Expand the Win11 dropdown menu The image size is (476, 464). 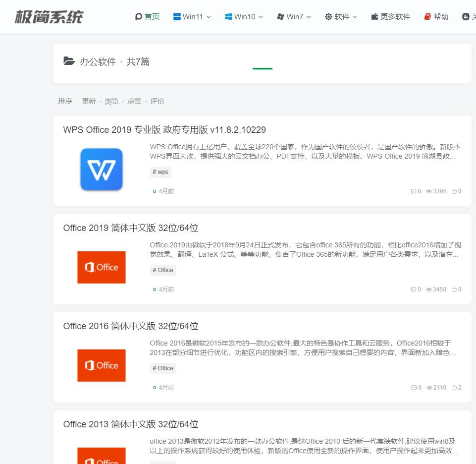(x=208, y=16)
